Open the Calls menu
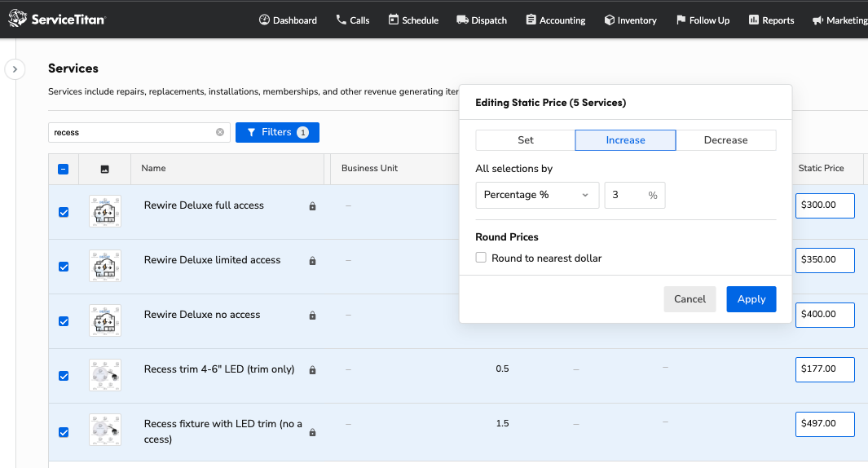 pyautogui.click(x=353, y=20)
